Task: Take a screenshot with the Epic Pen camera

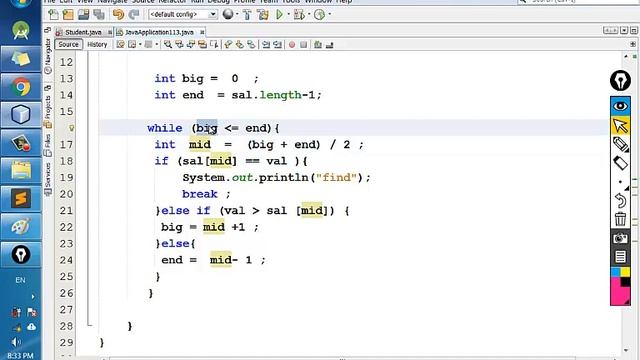Action: [620, 238]
